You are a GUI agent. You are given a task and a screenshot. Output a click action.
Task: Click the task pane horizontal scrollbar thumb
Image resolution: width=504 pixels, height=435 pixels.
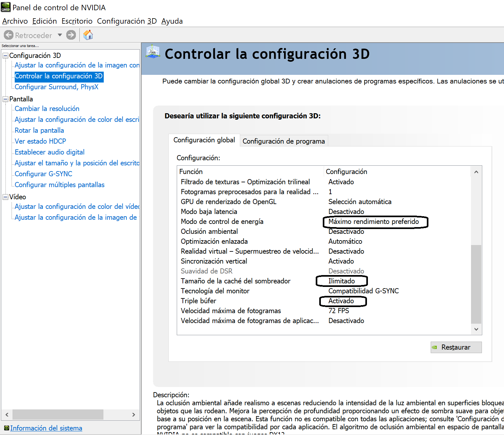[58, 415]
